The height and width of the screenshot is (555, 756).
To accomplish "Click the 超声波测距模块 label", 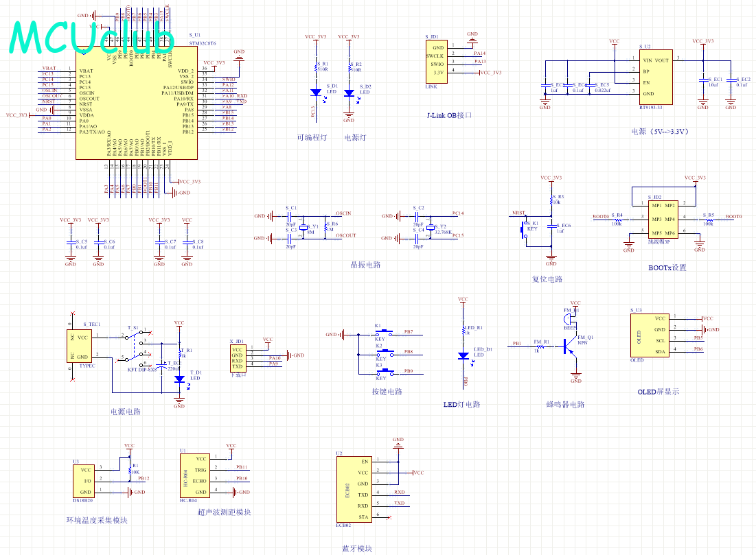I will (225, 512).
